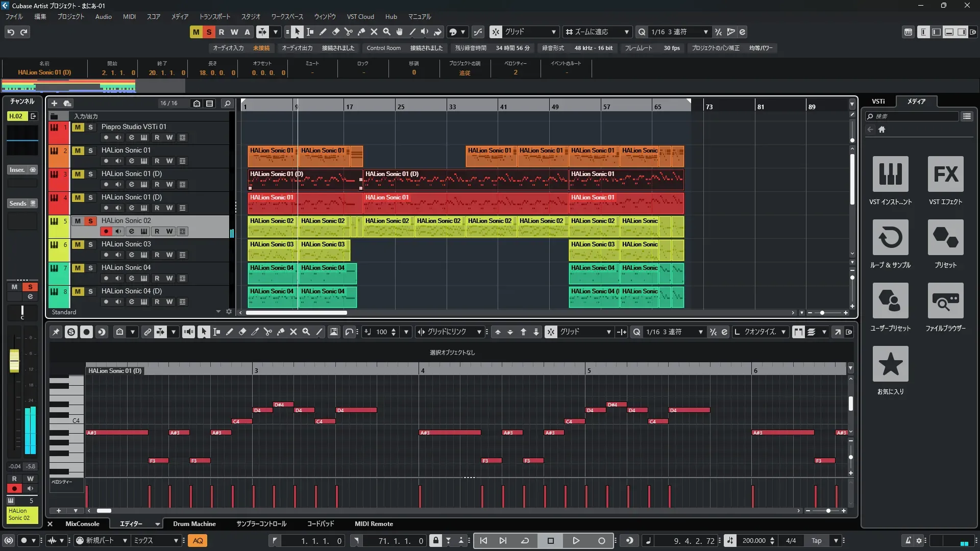Toggle record enable on HALion Sonic 02 track
The width and height of the screenshot is (980, 551).
click(106, 232)
